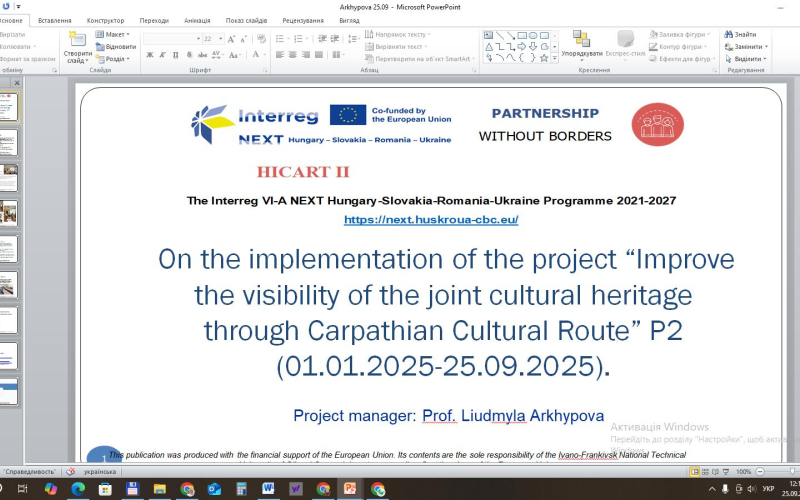
Task: Click the next.huskroua-cbc.eu hyperlink
Action: [431, 219]
